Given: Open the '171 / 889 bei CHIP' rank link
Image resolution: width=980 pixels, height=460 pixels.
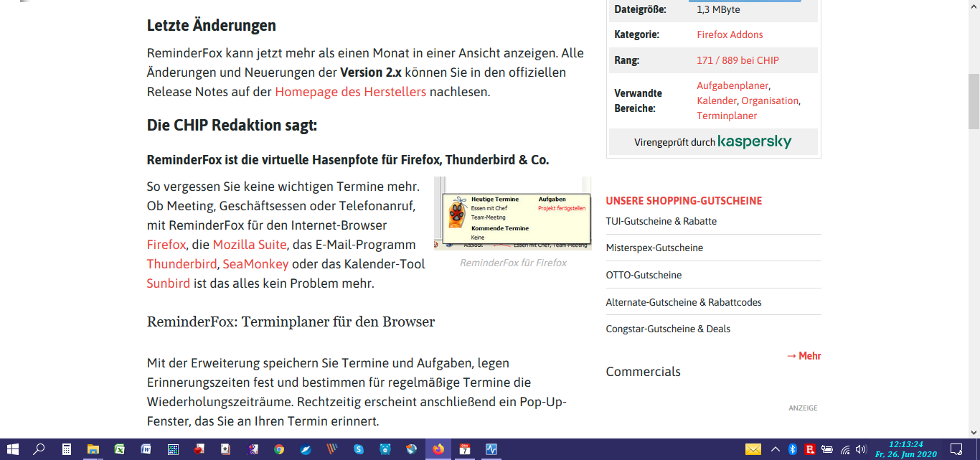Looking at the screenshot, I should [x=738, y=60].
